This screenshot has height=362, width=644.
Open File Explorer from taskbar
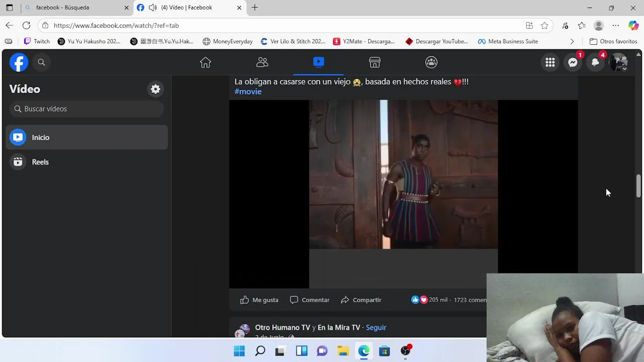pos(343,351)
